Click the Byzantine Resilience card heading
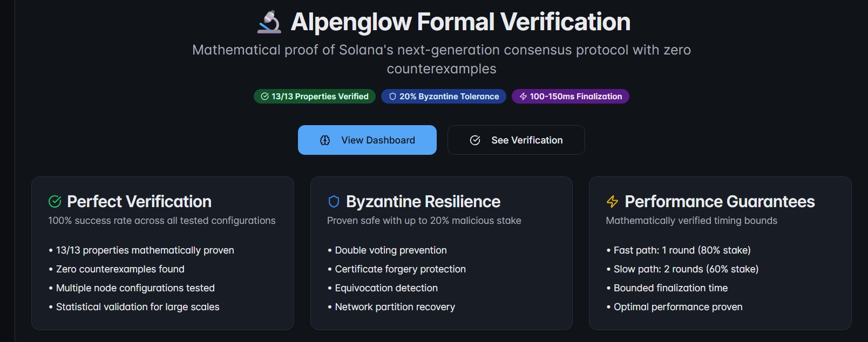This screenshot has width=868, height=342. (423, 202)
